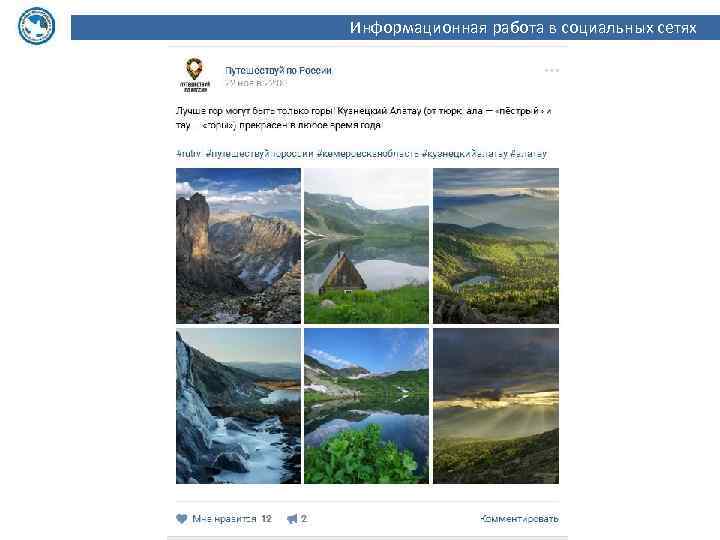The height and width of the screenshot is (540, 720).
Task: Open the Путешествуй по России group name link
Action: point(278,70)
